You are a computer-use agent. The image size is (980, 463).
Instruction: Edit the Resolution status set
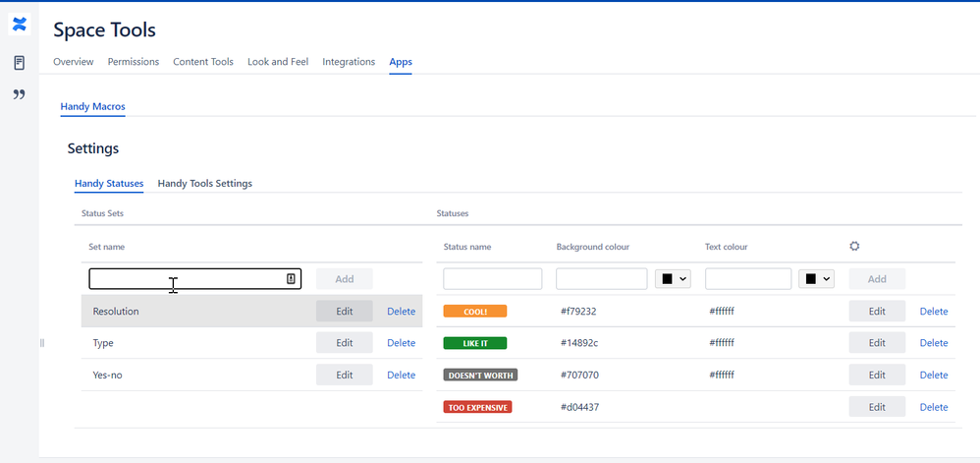coord(345,311)
